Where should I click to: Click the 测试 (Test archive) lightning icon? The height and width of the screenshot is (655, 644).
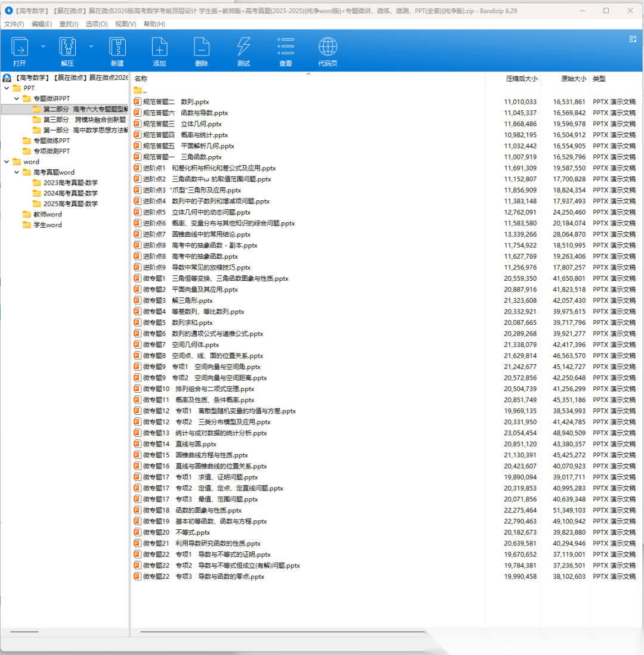(243, 48)
